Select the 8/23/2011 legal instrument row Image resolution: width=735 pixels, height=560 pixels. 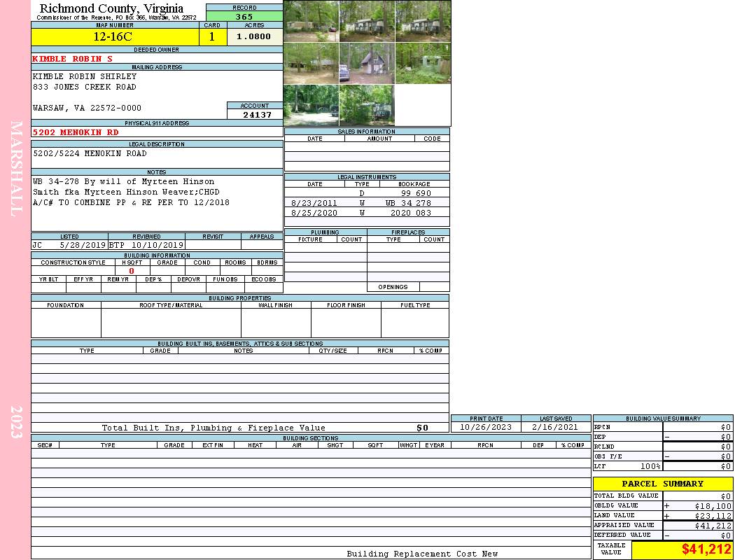coord(367,203)
